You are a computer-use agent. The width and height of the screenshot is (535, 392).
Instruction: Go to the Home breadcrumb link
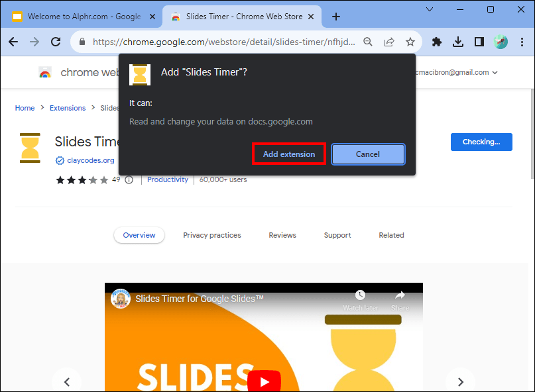tap(25, 108)
